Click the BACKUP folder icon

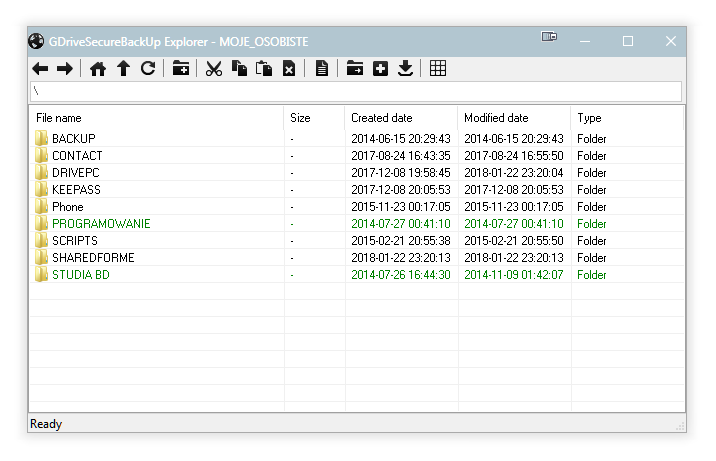coord(41,138)
